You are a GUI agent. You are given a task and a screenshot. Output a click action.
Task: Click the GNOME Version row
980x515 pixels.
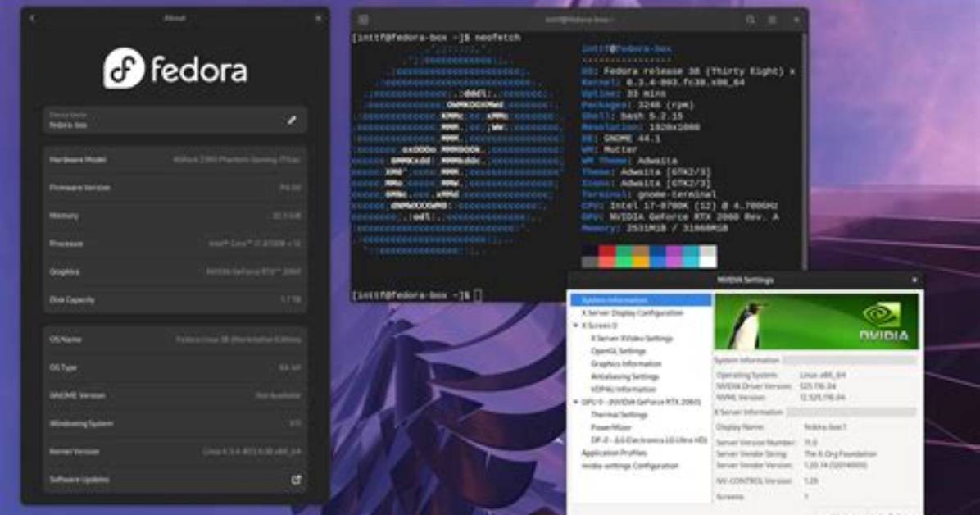click(x=175, y=395)
